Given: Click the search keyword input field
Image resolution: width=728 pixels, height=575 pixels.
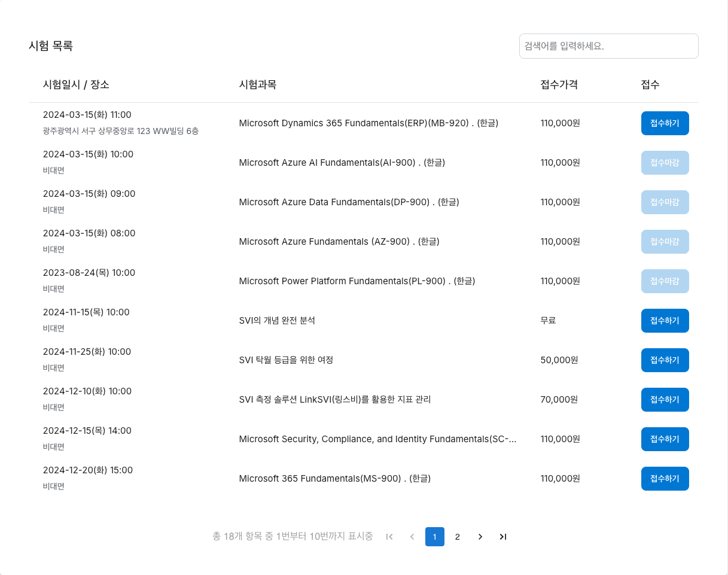Looking at the screenshot, I should coord(608,46).
